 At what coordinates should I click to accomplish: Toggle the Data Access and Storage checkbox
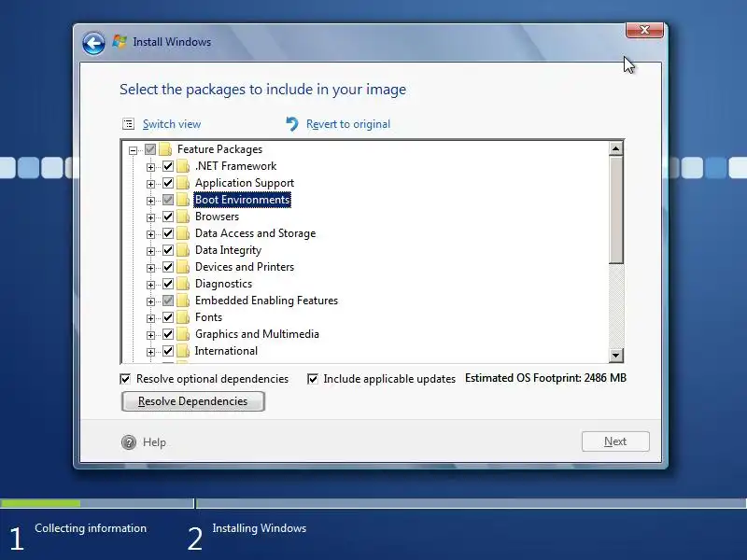[x=168, y=233]
